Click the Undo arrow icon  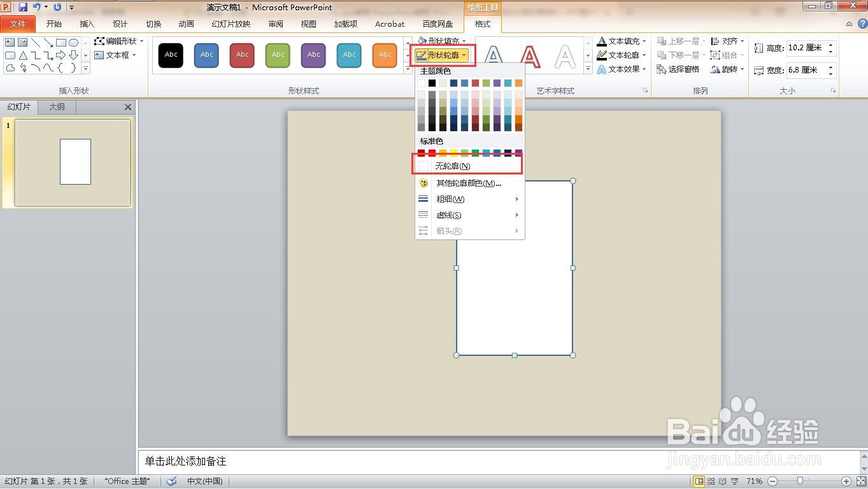(x=37, y=7)
